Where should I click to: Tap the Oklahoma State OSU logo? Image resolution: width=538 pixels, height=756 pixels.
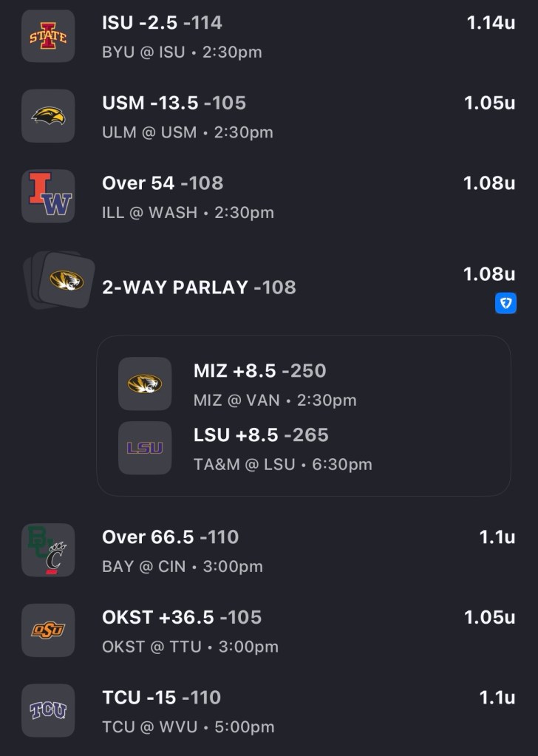(48, 630)
